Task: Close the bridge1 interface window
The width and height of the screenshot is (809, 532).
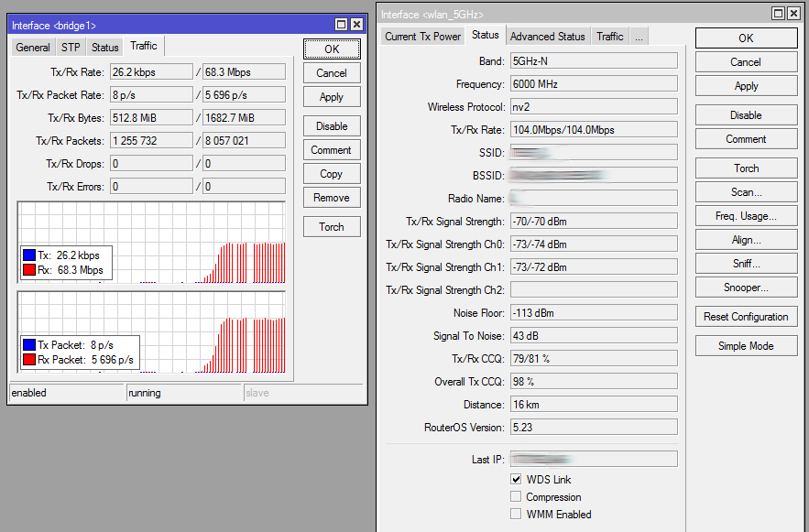Action: (x=356, y=25)
